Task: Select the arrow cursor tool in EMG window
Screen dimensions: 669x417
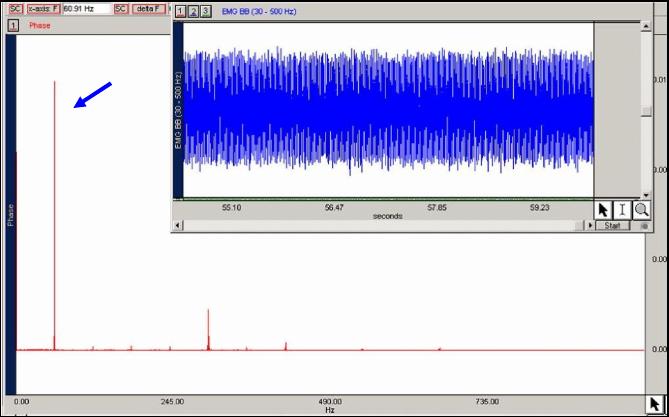Action: coord(603,210)
